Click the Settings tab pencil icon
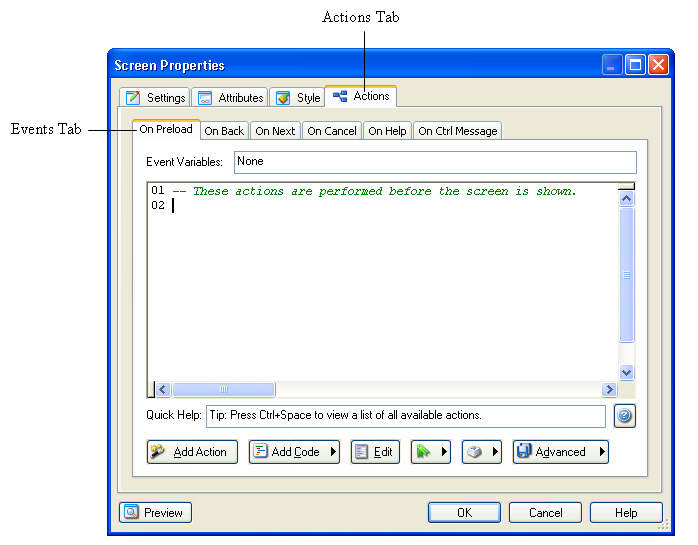Viewport: 698px width, 545px height. pyautogui.click(x=133, y=98)
